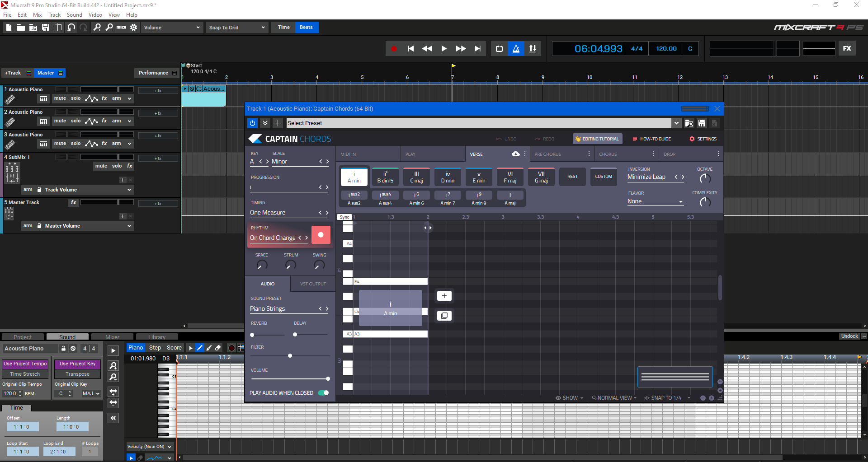Solo track 2 Acoustic Piano

[x=76, y=121]
